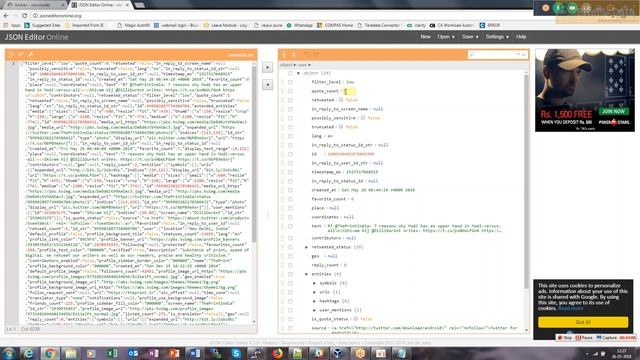Click New in the top menu

[x=425, y=37]
